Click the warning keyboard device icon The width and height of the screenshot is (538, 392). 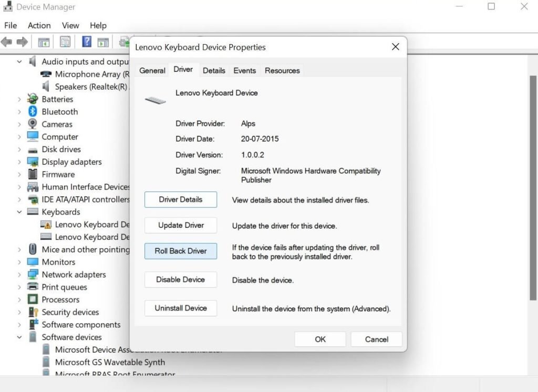click(x=46, y=225)
